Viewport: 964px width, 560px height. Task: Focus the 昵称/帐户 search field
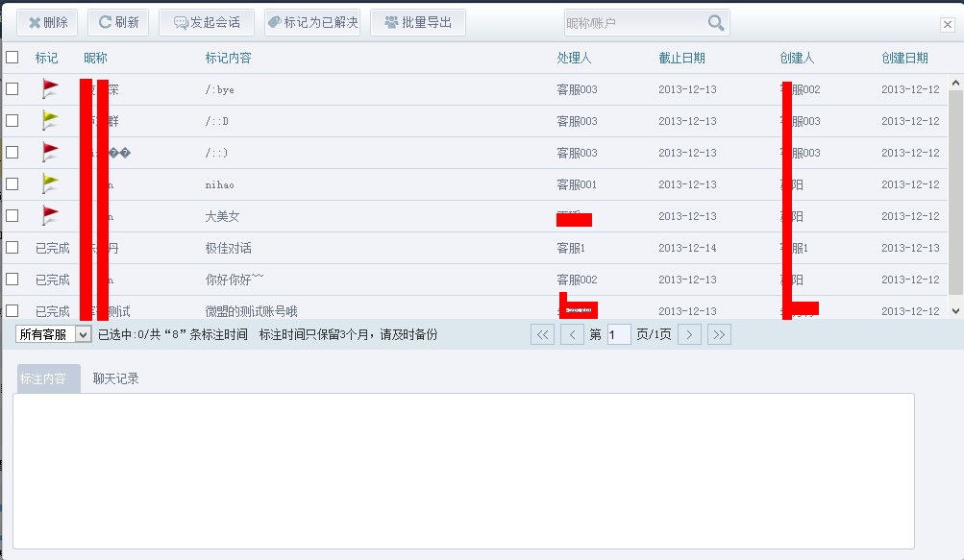[x=634, y=23]
